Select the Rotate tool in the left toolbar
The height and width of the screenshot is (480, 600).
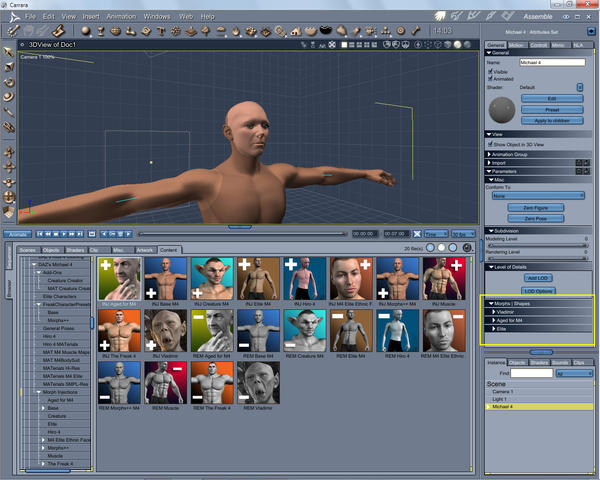[9, 82]
